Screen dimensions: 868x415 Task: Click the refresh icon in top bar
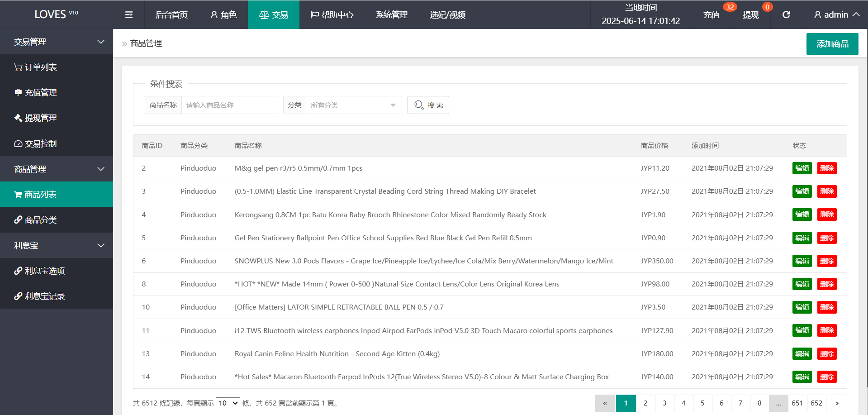coord(786,15)
